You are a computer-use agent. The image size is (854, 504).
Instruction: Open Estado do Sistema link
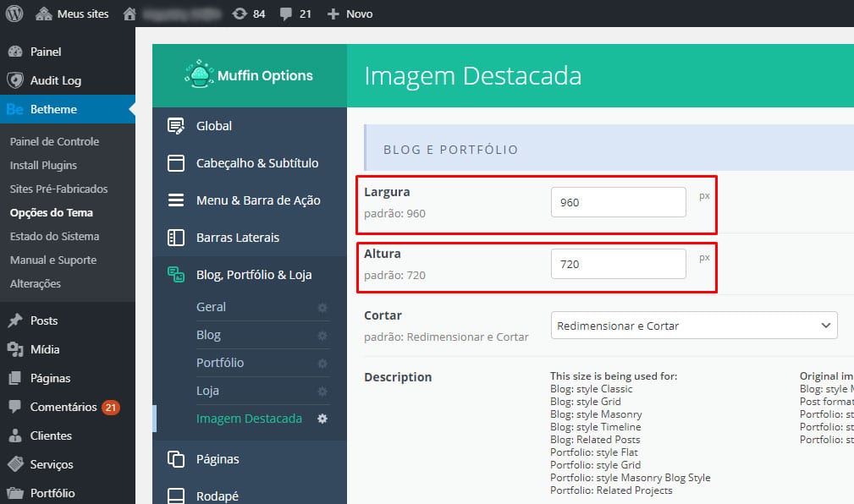pyautogui.click(x=54, y=236)
